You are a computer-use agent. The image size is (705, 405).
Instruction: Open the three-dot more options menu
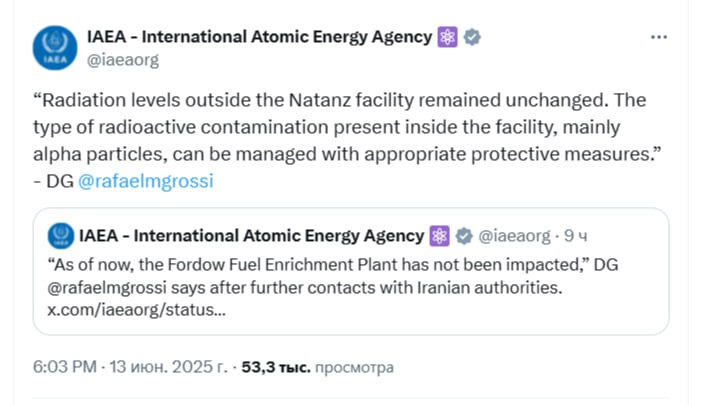[659, 37]
